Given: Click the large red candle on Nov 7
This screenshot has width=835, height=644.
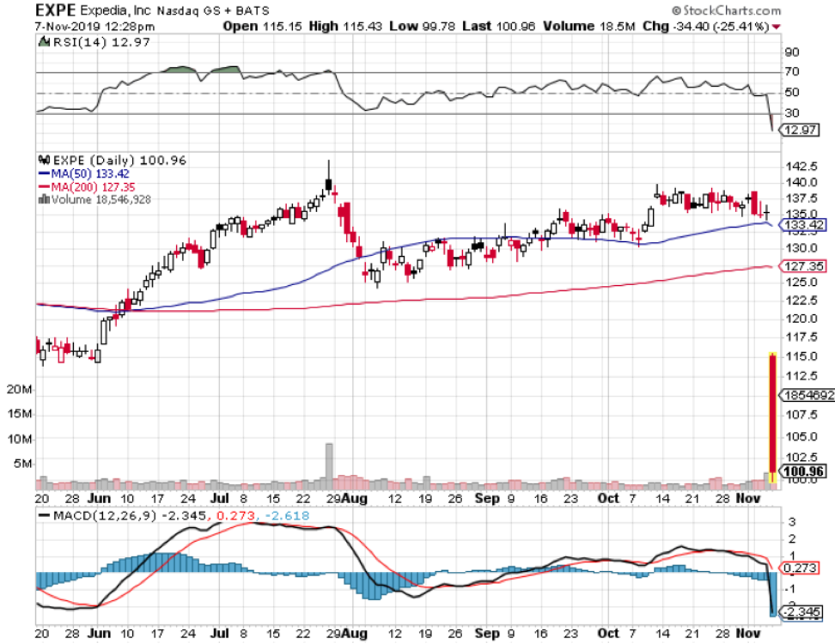Looking at the screenshot, I should [x=772, y=412].
